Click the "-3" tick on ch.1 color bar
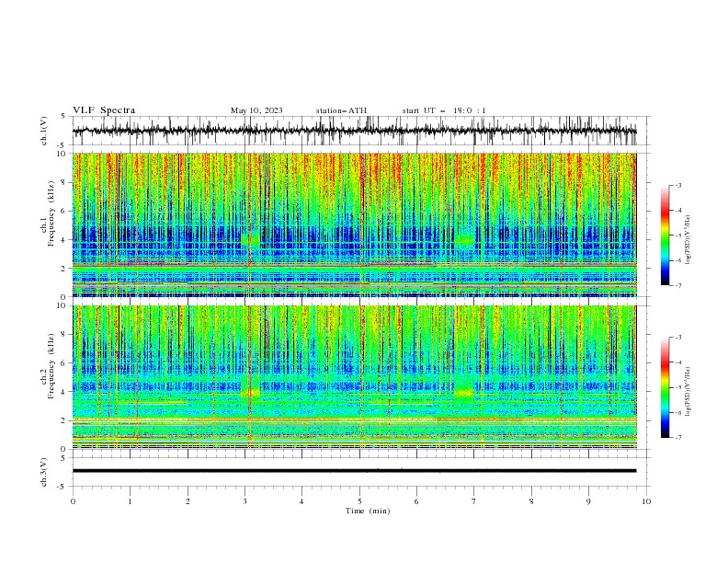 click(678, 185)
